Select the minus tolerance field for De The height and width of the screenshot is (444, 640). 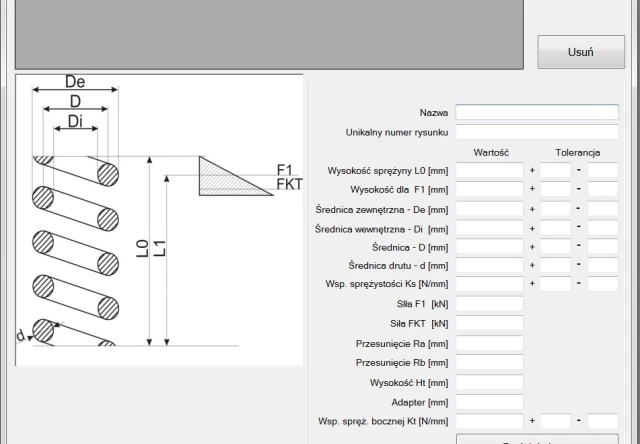point(603,208)
